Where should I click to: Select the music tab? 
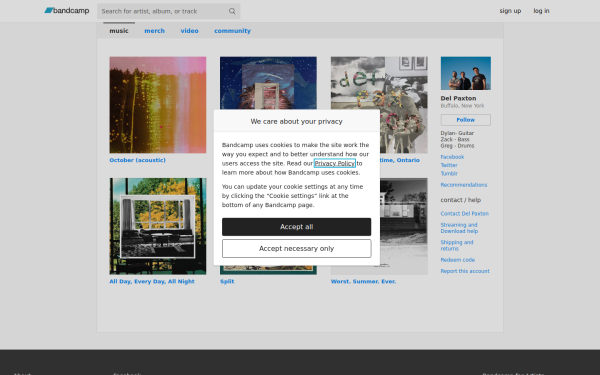pos(119,31)
